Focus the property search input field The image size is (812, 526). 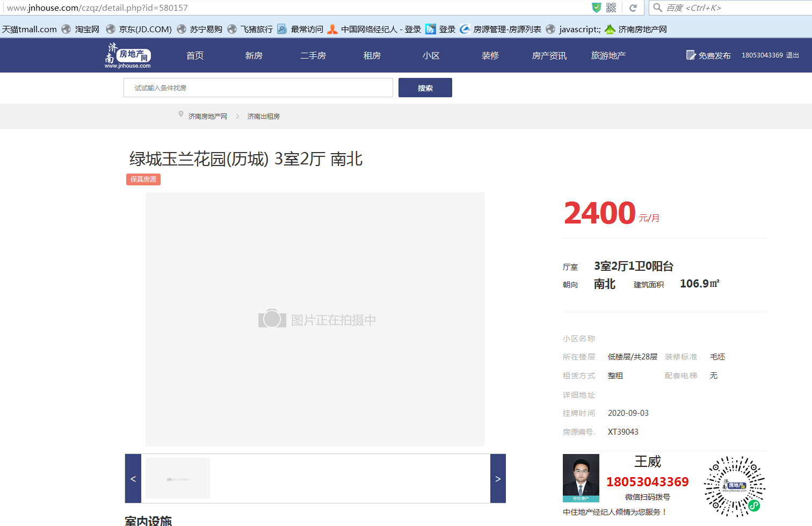pyautogui.click(x=258, y=88)
